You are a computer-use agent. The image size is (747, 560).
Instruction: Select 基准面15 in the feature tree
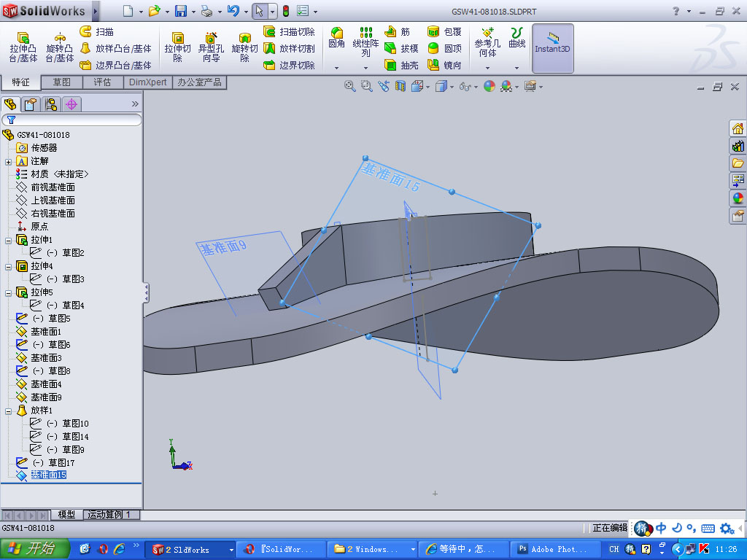tap(48, 475)
